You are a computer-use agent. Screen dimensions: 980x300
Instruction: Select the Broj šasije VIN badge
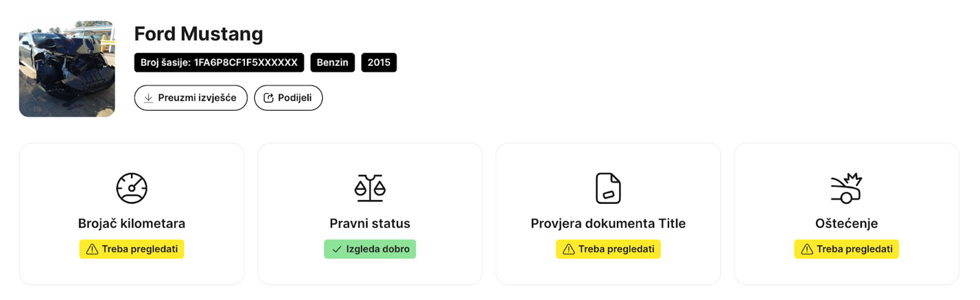coord(218,62)
